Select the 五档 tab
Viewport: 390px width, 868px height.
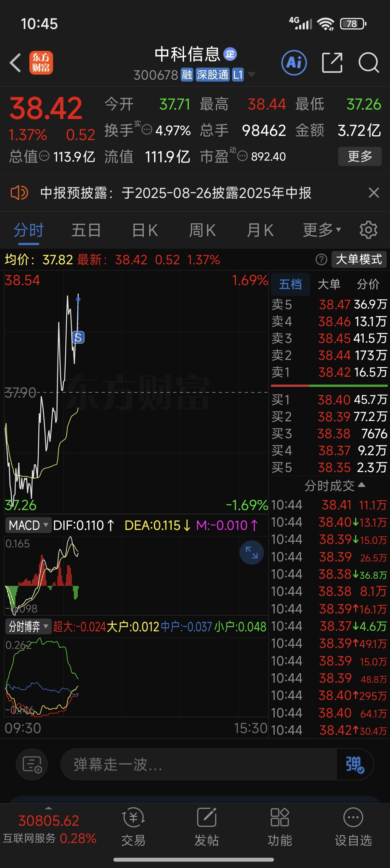pyautogui.click(x=290, y=284)
